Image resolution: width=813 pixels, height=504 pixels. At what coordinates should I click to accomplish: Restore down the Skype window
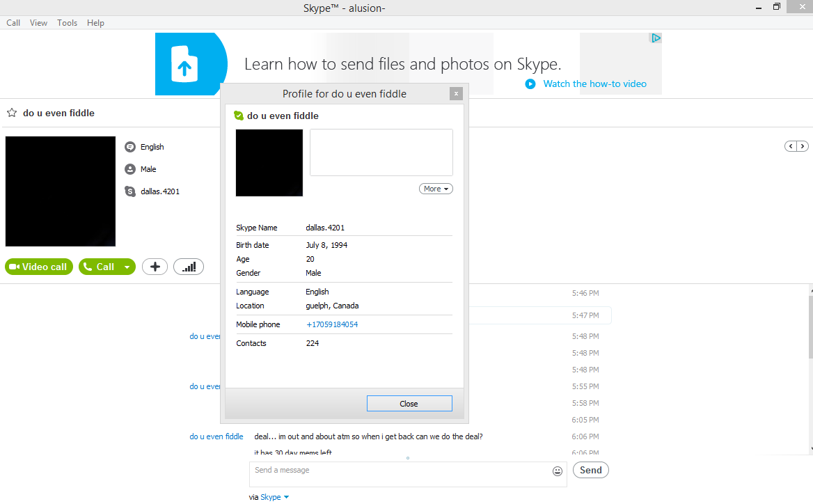[777, 7]
